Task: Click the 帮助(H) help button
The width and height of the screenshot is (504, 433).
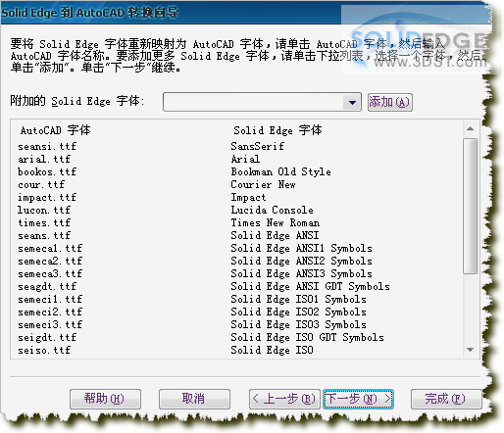Action: click(105, 399)
